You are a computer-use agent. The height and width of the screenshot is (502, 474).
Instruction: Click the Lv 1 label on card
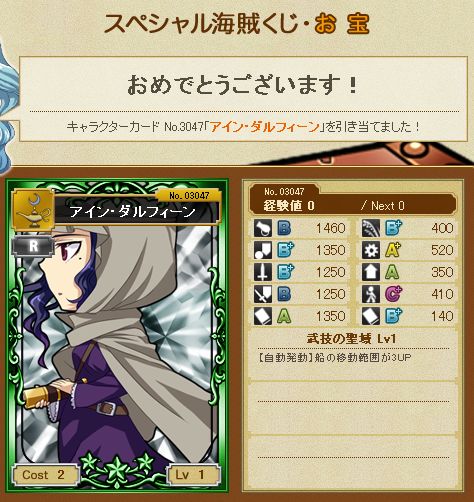(193, 474)
